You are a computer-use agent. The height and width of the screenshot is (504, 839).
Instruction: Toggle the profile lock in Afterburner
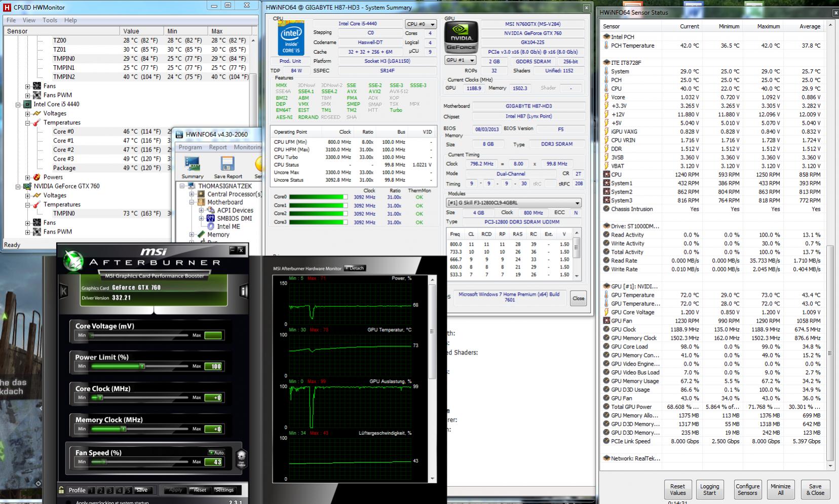coord(61,490)
